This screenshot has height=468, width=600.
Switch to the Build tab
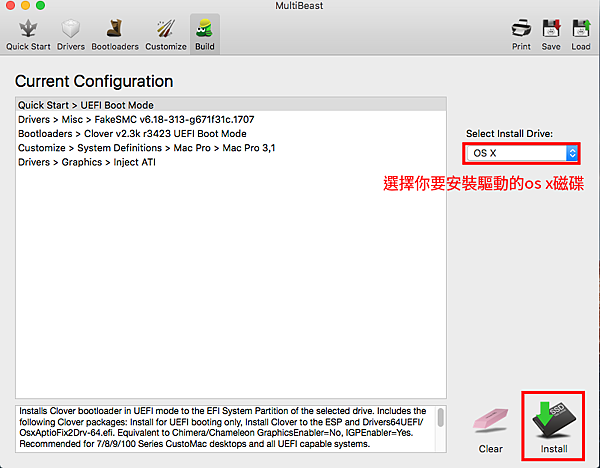click(x=205, y=34)
